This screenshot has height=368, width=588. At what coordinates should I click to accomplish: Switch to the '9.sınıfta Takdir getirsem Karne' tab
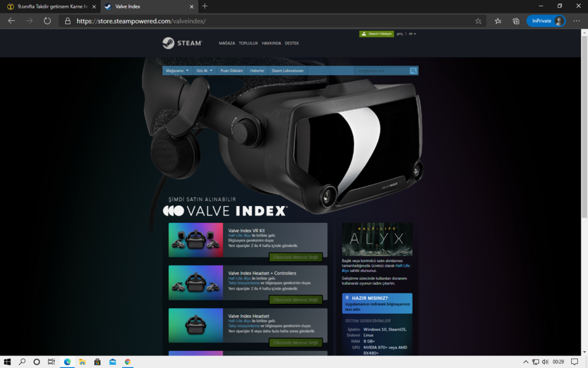click(x=50, y=7)
